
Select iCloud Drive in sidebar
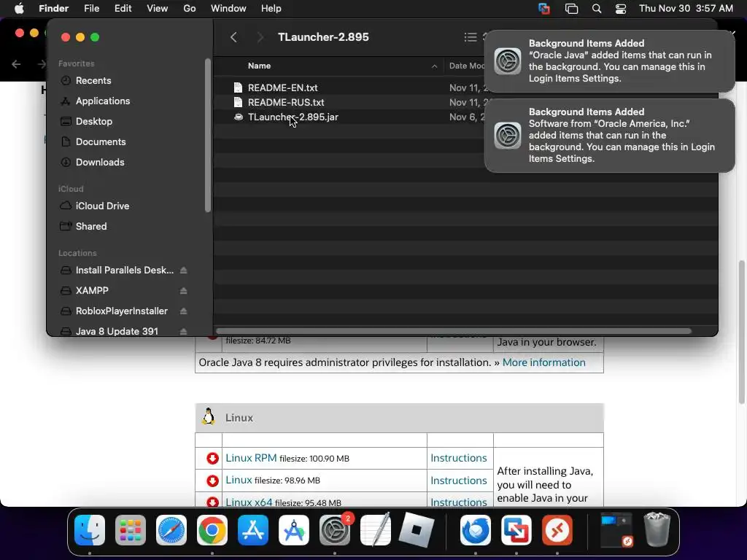pos(102,206)
